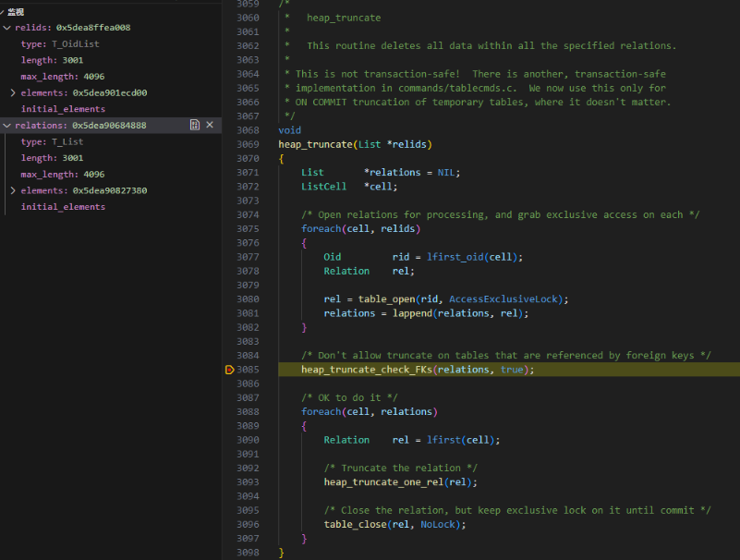Expand elements 0x5dea90827380 under relations
This screenshot has height=560, width=740.
13,190
